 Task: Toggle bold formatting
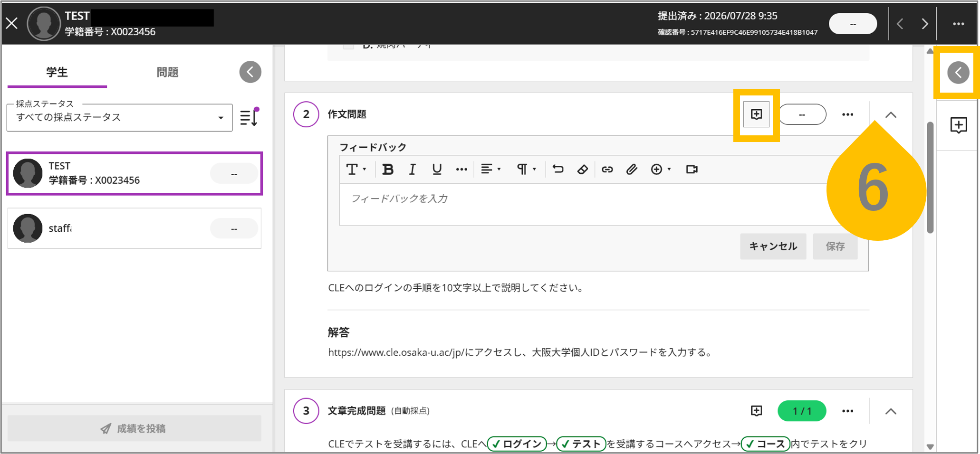tap(388, 169)
